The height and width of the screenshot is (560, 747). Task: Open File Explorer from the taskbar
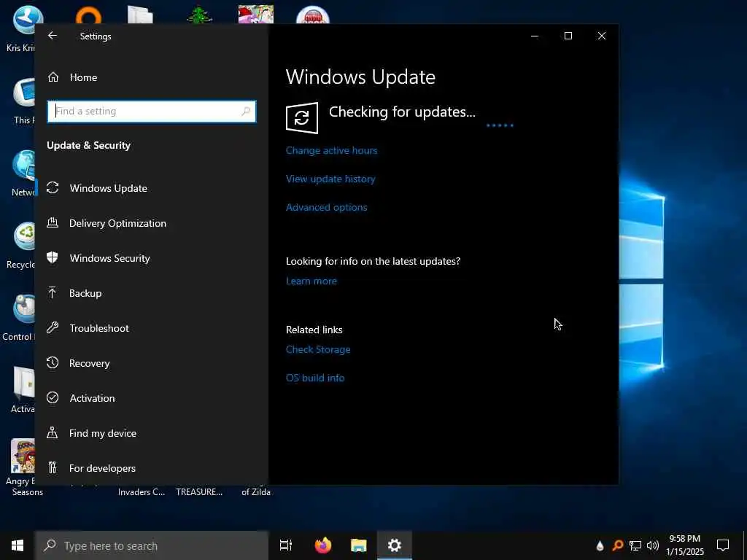click(x=359, y=545)
